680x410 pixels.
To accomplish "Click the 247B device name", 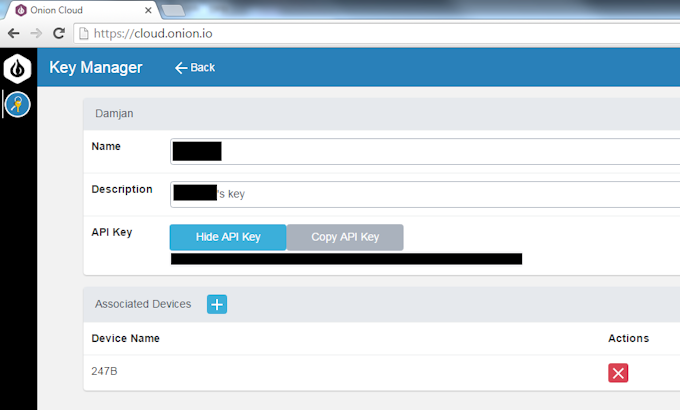I will coord(105,371).
